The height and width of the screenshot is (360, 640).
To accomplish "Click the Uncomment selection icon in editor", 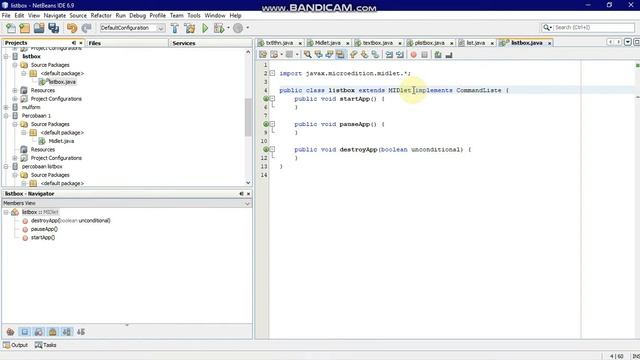I will [449, 54].
